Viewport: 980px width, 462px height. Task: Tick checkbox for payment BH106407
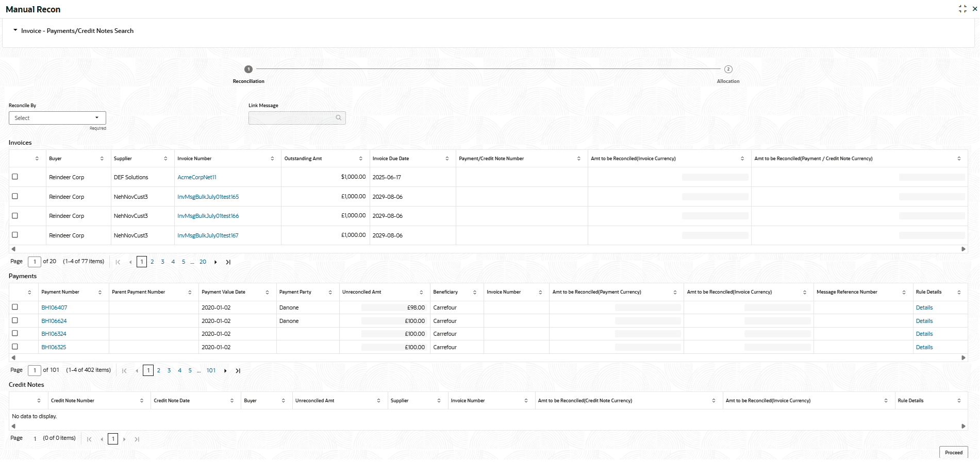click(x=15, y=307)
